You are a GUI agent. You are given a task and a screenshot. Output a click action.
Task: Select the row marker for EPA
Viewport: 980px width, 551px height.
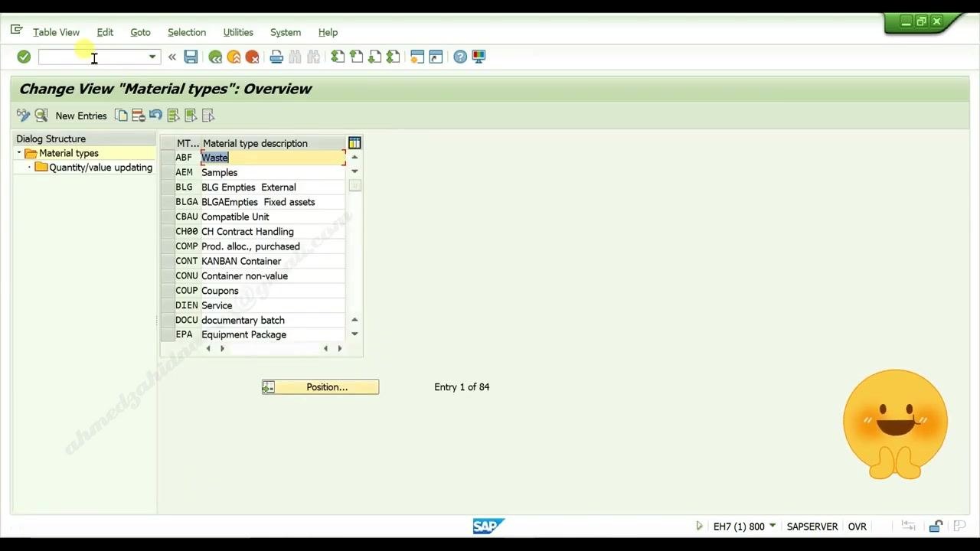point(167,335)
